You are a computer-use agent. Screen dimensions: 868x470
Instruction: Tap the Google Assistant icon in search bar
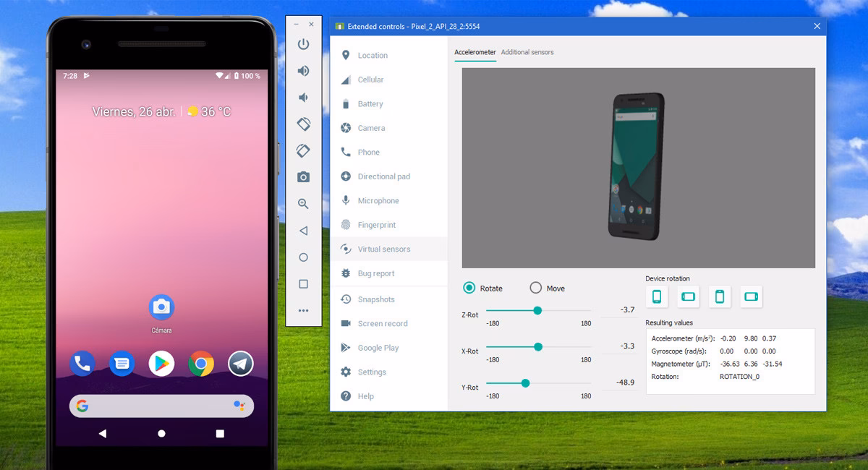click(x=239, y=406)
